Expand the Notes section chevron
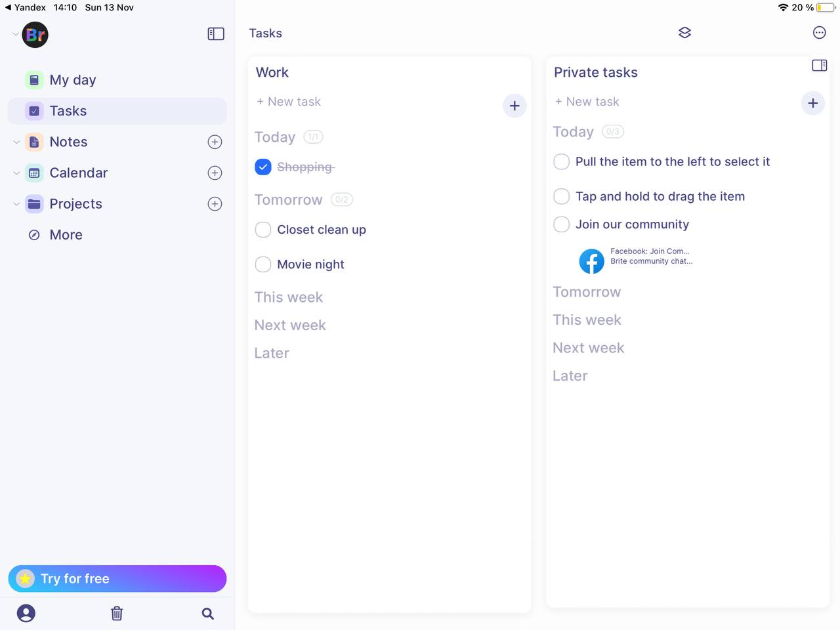Screen dimensions: 840x630 click(x=16, y=142)
